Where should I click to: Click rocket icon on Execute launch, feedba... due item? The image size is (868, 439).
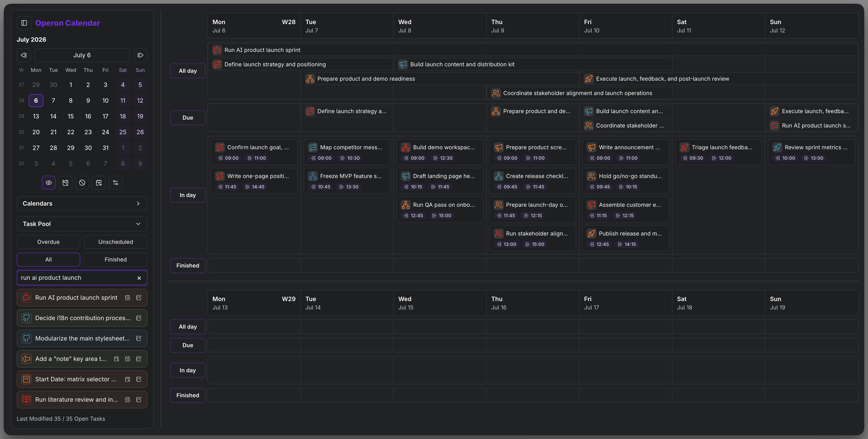coord(774,111)
